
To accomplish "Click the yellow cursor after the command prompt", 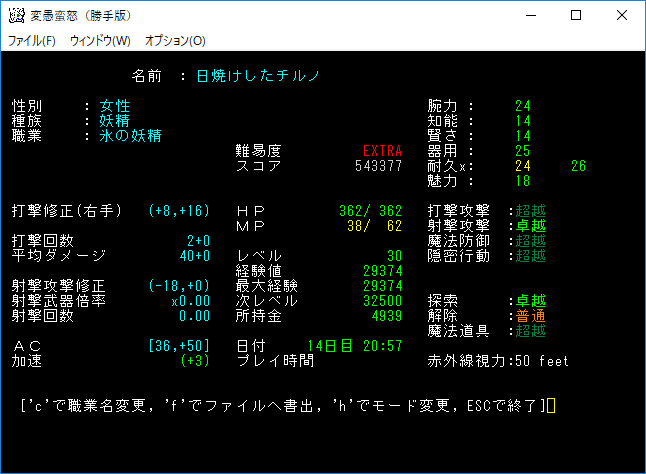I will [551, 406].
